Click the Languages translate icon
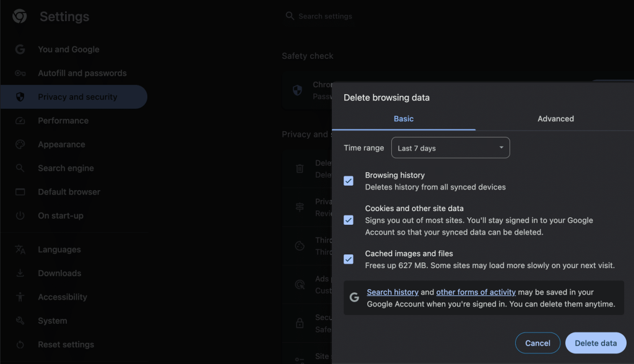 pos(20,249)
